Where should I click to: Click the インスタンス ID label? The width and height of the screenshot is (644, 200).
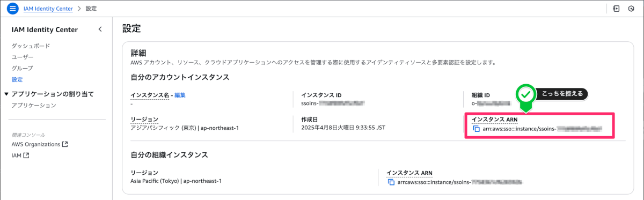point(322,95)
